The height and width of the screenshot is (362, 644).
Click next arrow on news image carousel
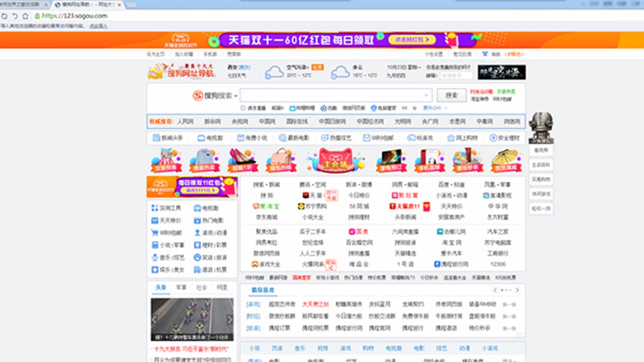click(x=229, y=319)
